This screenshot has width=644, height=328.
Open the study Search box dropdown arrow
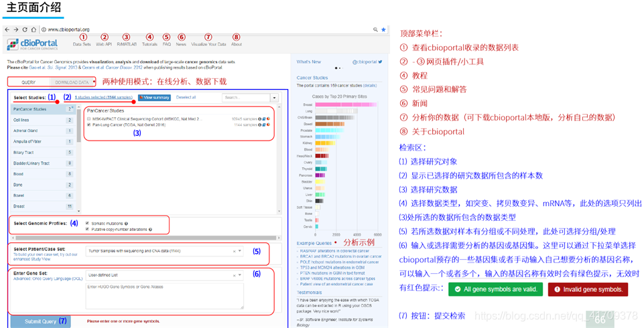274,98
